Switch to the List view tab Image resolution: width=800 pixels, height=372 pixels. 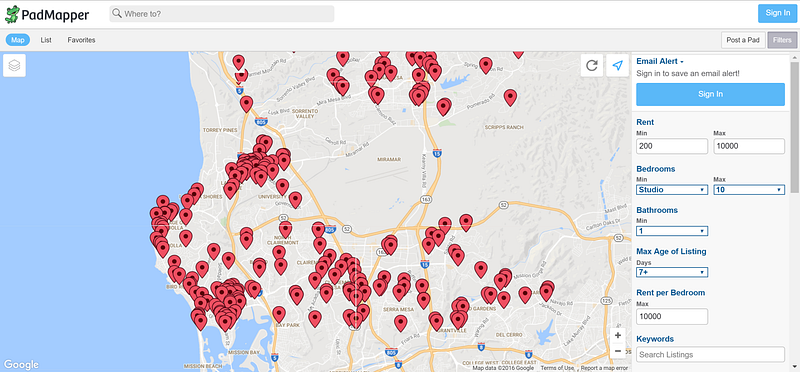pyautogui.click(x=46, y=40)
